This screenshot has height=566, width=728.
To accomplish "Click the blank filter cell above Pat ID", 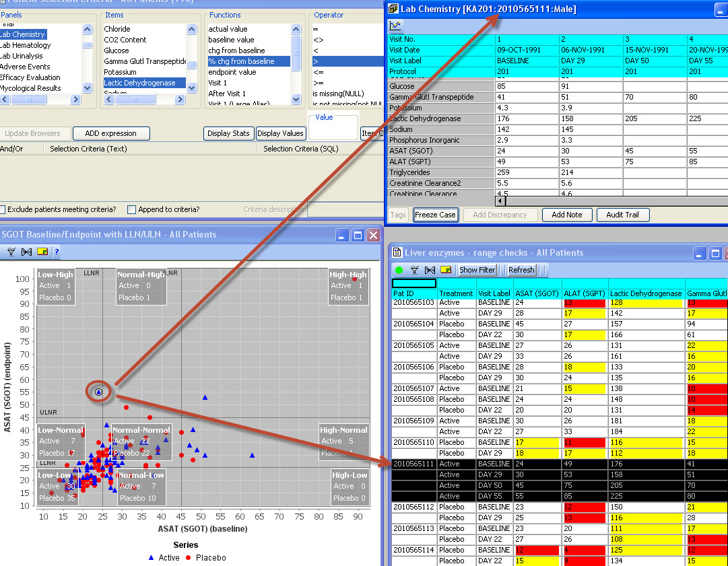I will click(414, 283).
